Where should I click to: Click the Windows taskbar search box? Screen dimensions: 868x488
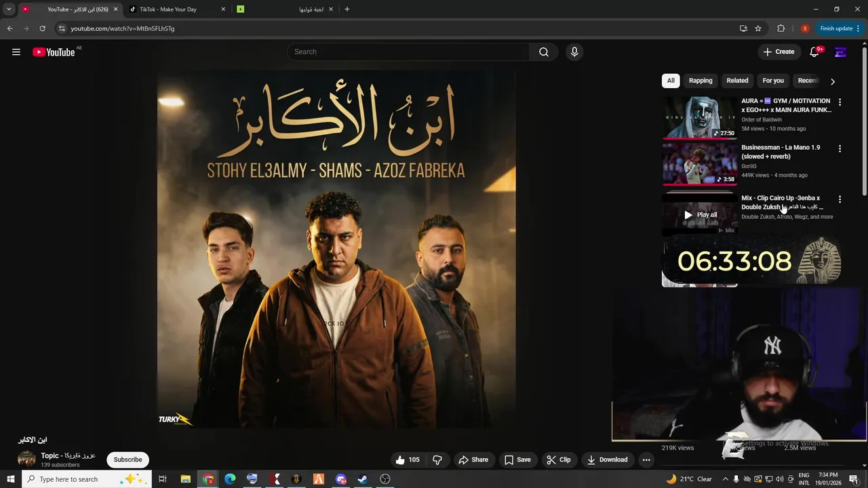86,479
